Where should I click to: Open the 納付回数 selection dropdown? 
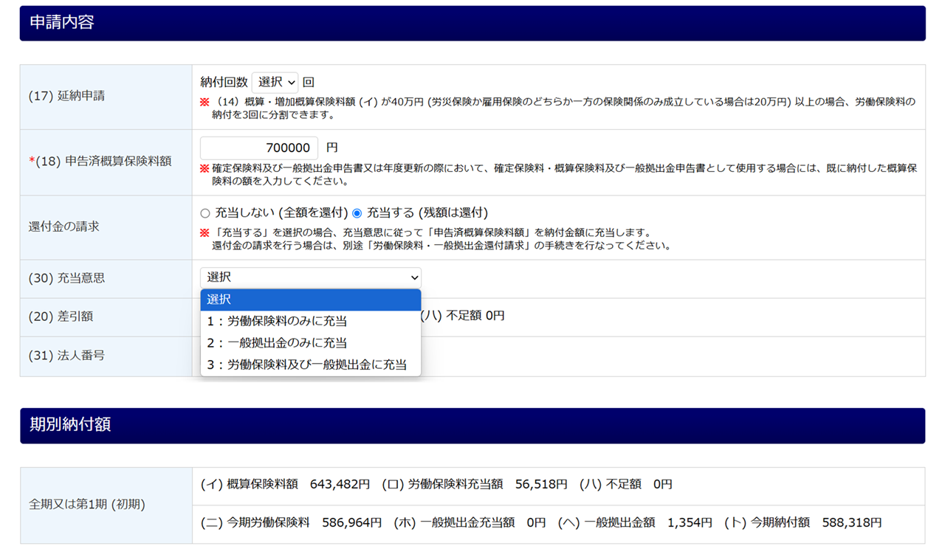coord(275,83)
